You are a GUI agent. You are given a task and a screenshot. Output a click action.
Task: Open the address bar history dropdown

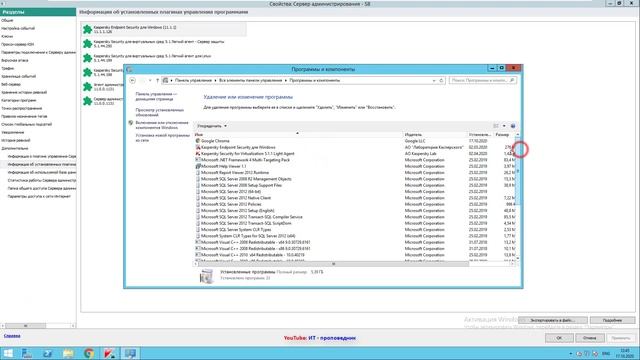pos(434,80)
